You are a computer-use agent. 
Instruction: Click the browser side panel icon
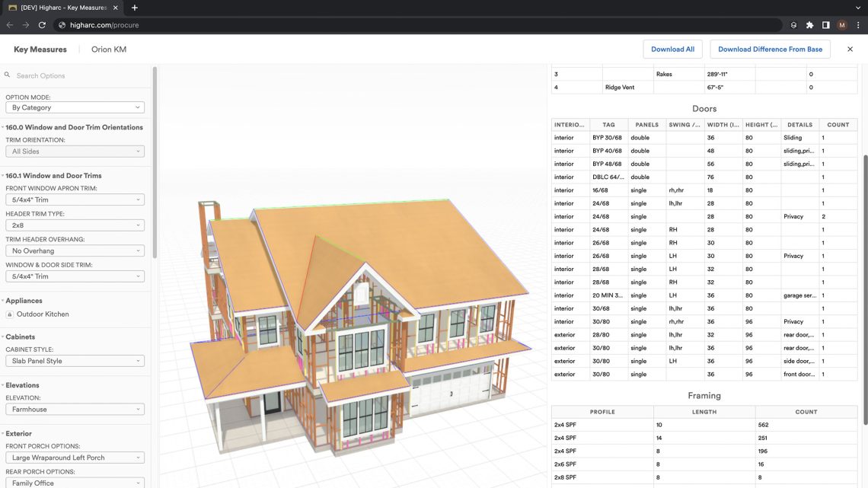click(825, 25)
